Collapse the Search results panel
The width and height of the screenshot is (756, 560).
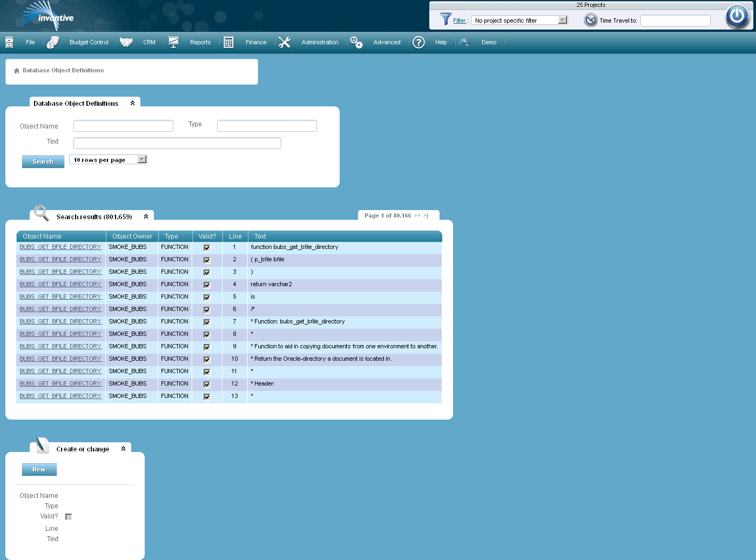point(146,216)
